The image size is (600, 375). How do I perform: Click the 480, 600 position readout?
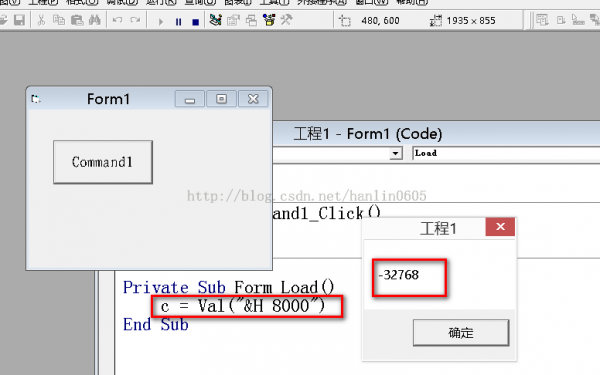[x=380, y=21]
